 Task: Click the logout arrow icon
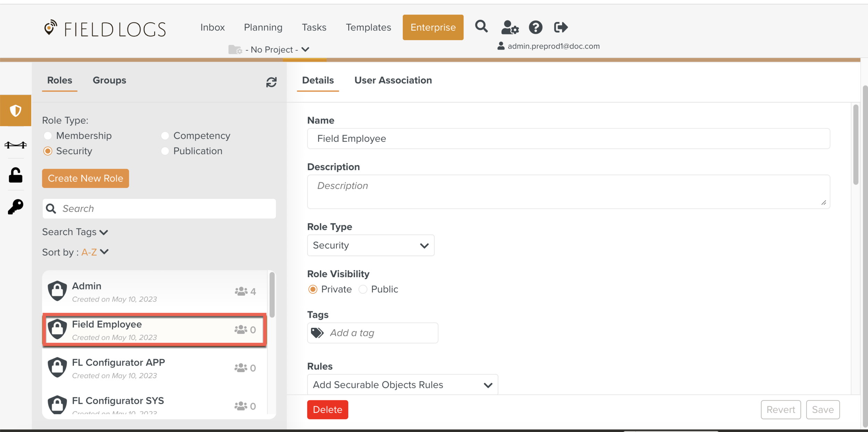click(x=560, y=27)
